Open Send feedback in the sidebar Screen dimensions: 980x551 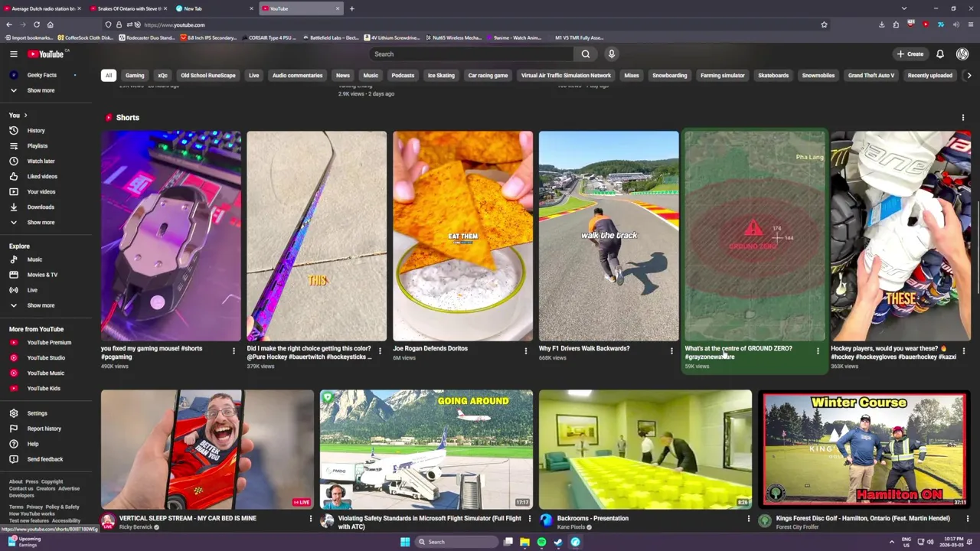pyautogui.click(x=45, y=459)
